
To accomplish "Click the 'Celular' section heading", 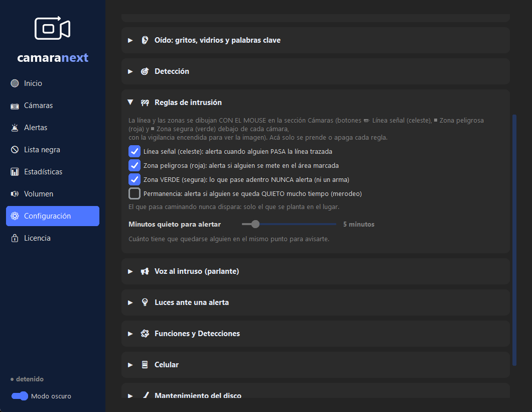I will point(167,365).
